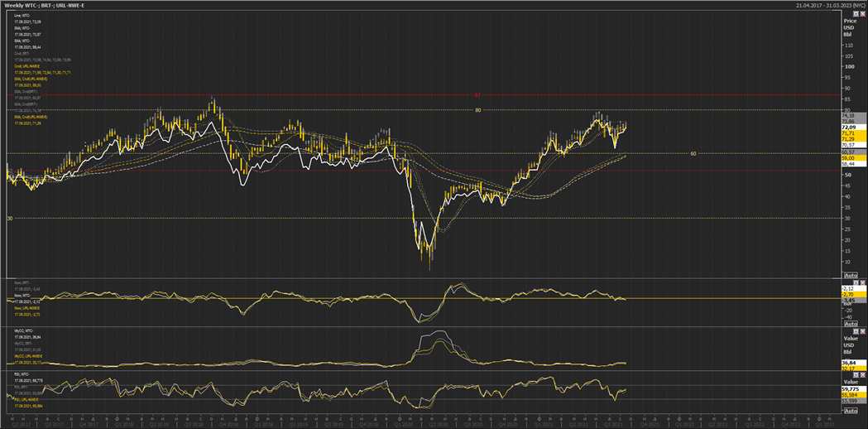Viewport: 868px width, 429px height.
Task: Click the 71,71 yellow price tag
Action: (x=854, y=133)
